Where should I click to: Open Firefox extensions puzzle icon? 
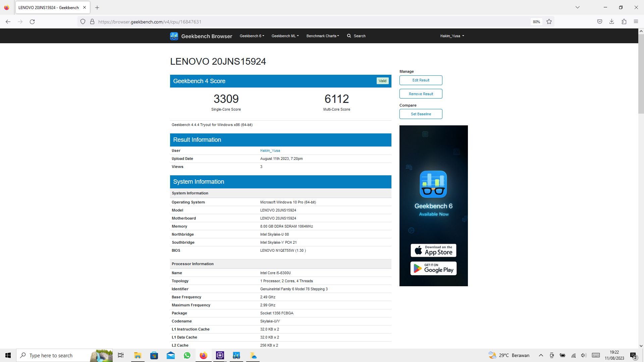624,22
